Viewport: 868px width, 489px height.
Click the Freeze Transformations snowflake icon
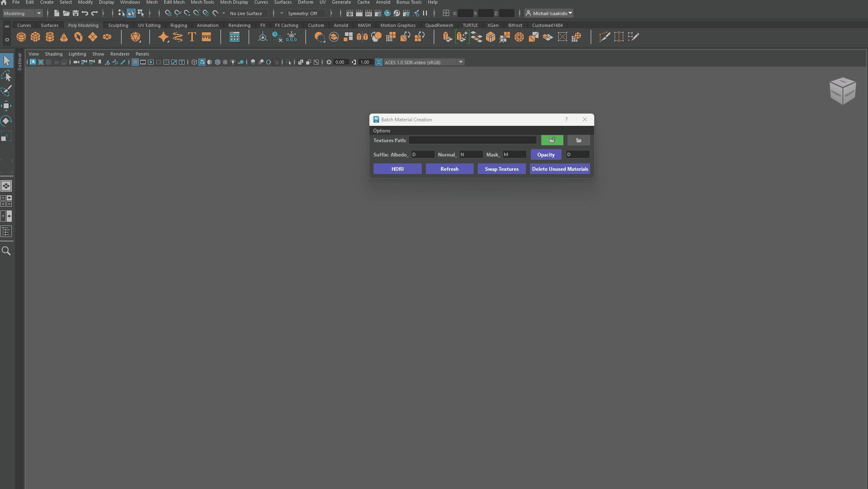(291, 37)
